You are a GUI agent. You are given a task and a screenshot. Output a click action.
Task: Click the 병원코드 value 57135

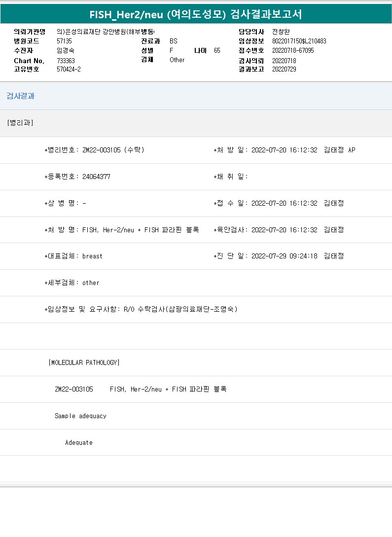click(64, 41)
